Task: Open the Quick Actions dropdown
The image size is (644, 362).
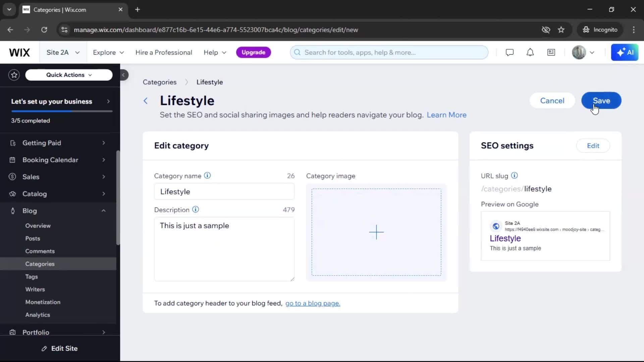Action: click(69, 75)
